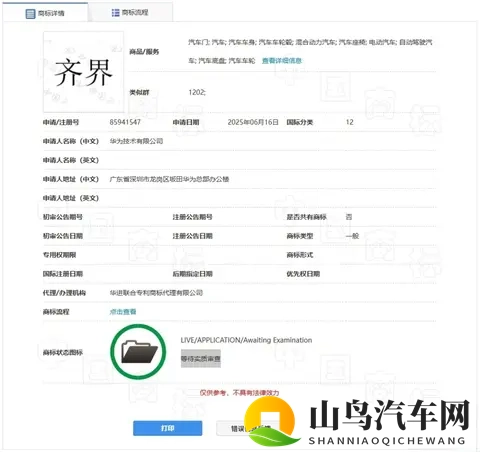
Task: Click the 申请人名称（英文） label
Action: tap(71, 160)
